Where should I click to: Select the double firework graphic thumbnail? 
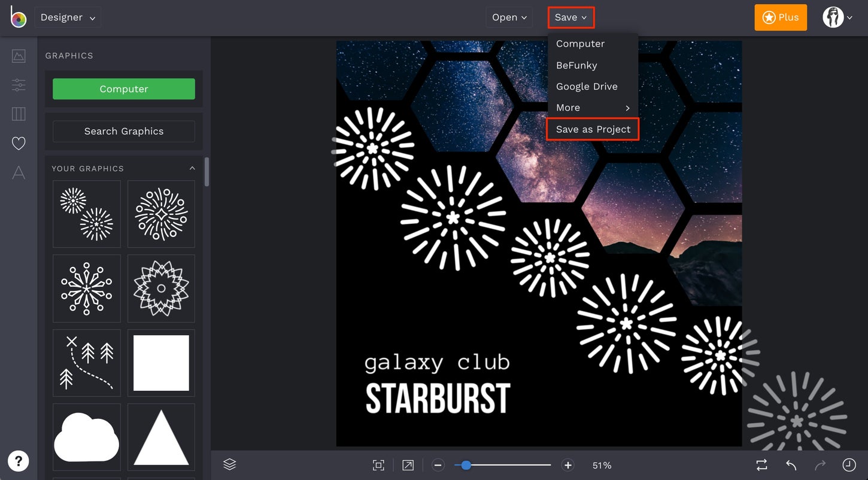[87, 214]
